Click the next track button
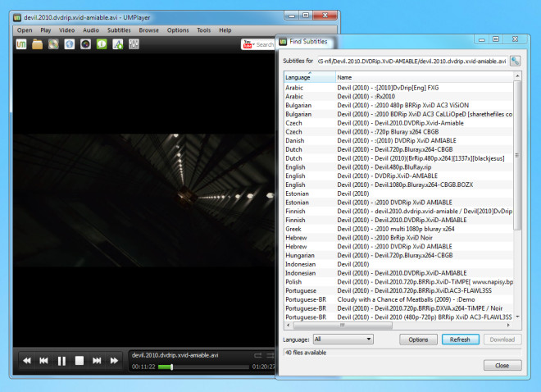 coord(97,361)
